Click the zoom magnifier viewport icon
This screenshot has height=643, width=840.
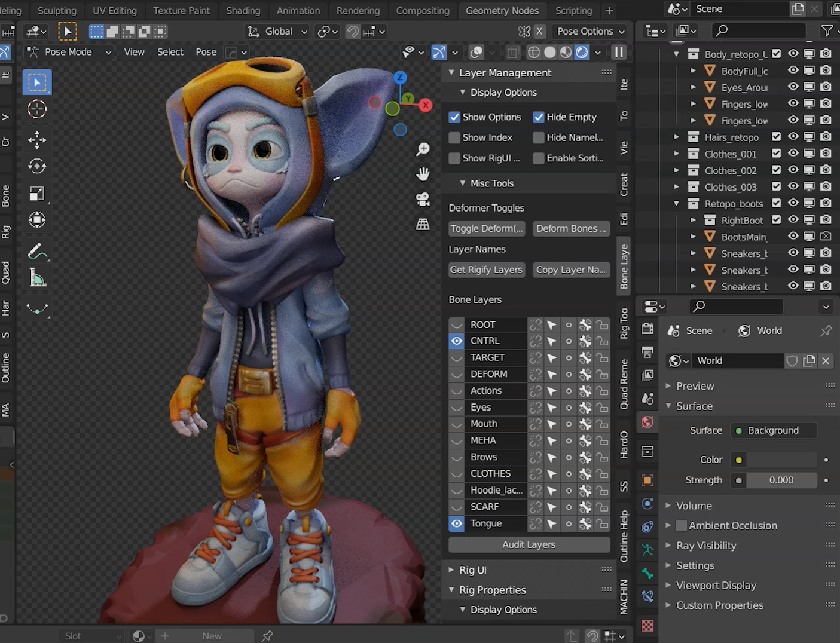tap(423, 149)
